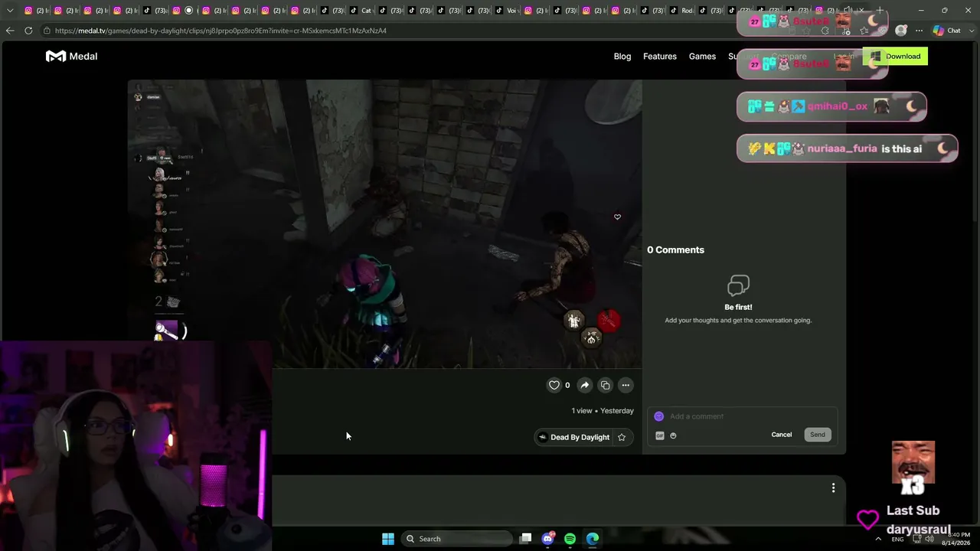
Task: Open the clock and date in the system tray
Action: (x=955, y=539)
